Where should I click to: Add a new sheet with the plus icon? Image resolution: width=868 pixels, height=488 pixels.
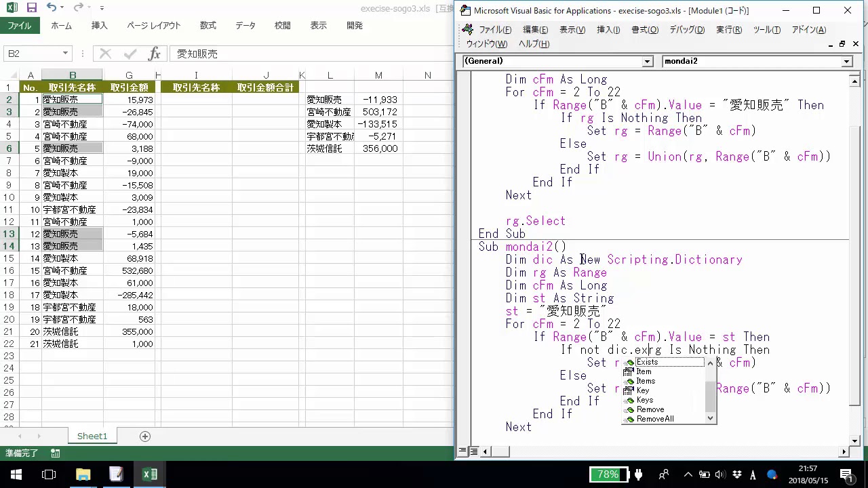tap(144, 436)
